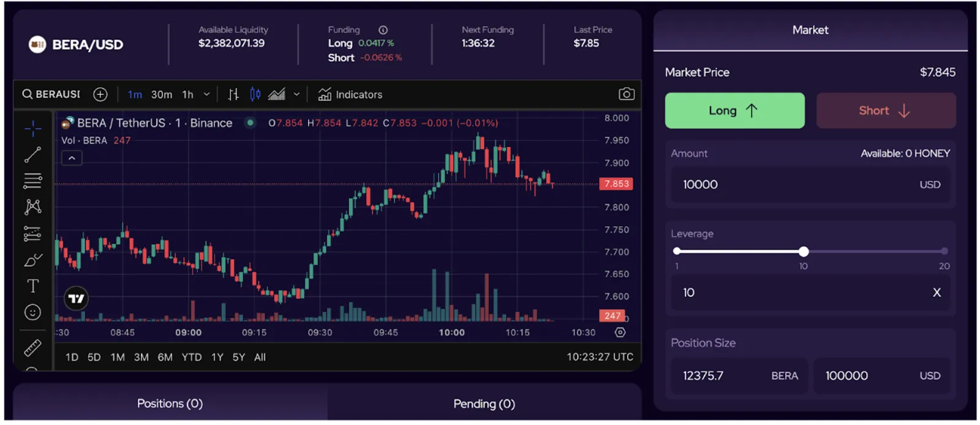The height and width of the screenshot is (425, 980).
Task: Click the BERA token logo icon
Action: tap(37, 44)
